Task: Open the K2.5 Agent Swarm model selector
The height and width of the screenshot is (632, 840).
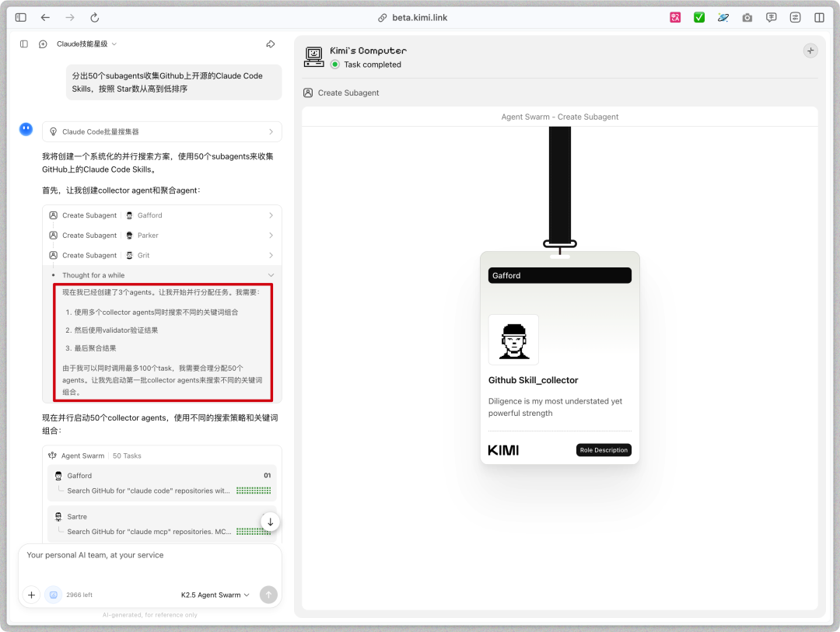Action: click(215, 595)
